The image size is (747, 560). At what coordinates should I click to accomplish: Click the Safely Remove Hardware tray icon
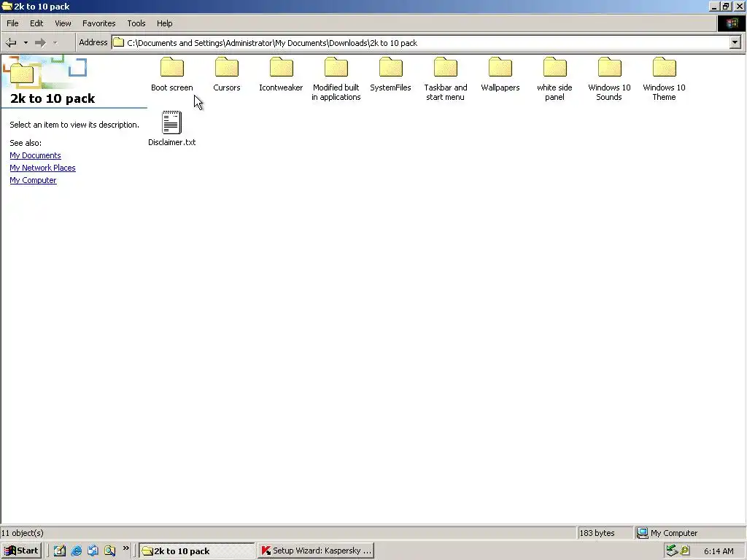672,551
